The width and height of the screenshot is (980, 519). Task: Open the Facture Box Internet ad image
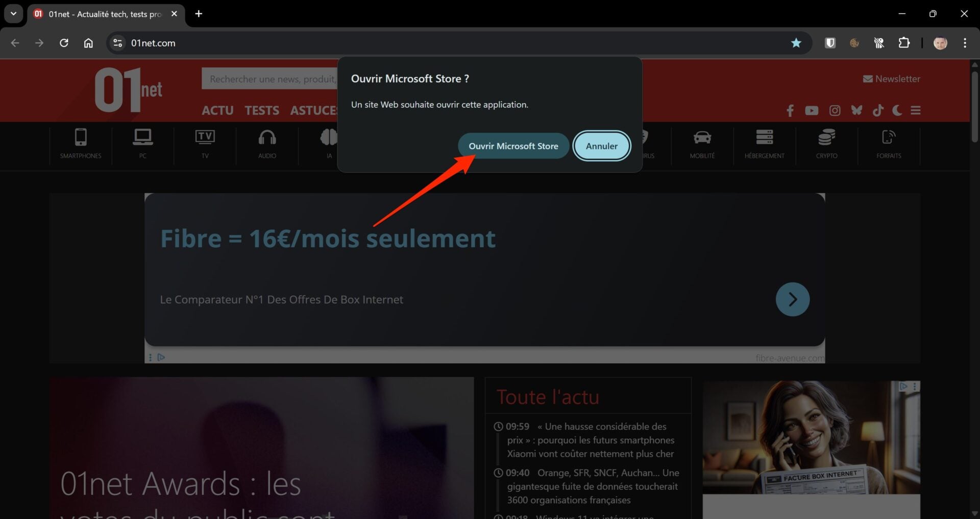pyautogui.click(x=812, y=437)
